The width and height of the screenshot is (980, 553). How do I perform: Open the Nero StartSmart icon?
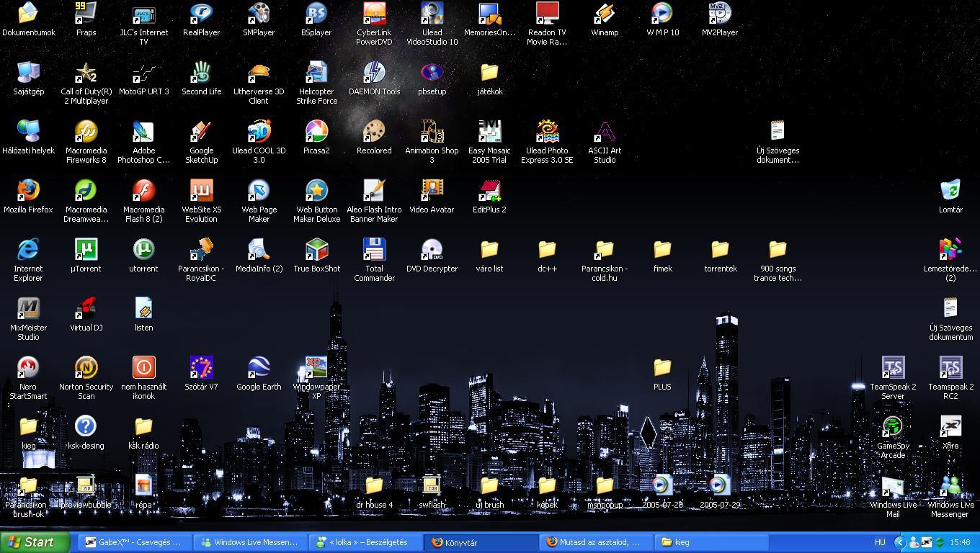pyautogui.click(x=28, y=378)
